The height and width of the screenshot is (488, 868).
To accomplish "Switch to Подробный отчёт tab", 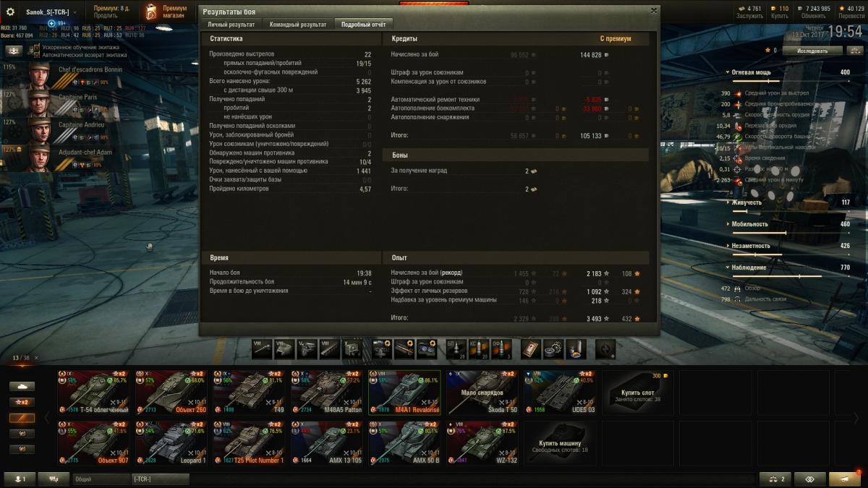I will (x=363, y=24).
